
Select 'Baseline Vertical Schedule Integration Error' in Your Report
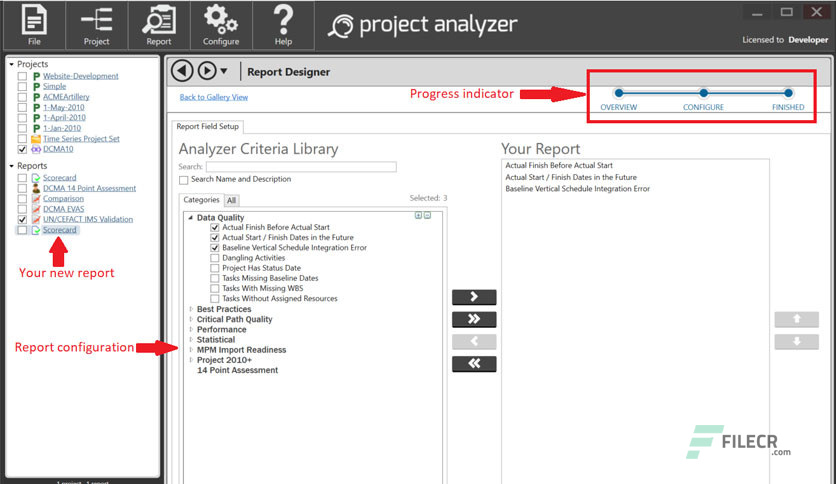click(x=577, y=189)
